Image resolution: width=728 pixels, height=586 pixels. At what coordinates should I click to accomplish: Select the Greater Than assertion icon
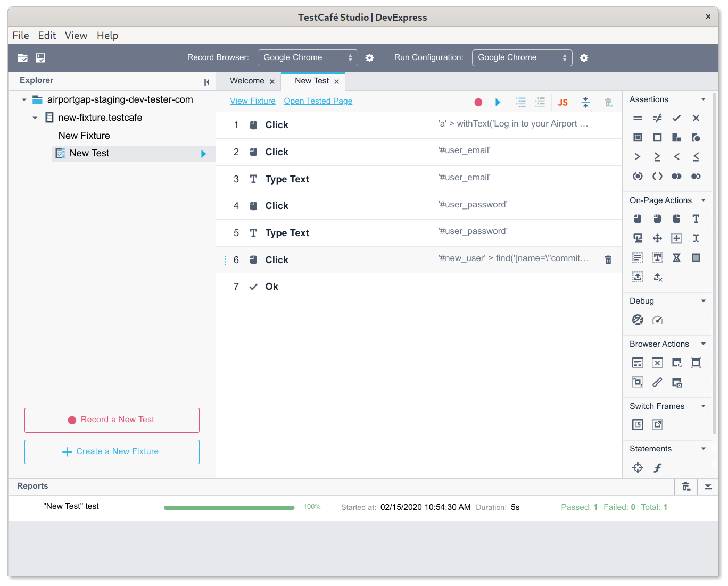click(638, 157)
